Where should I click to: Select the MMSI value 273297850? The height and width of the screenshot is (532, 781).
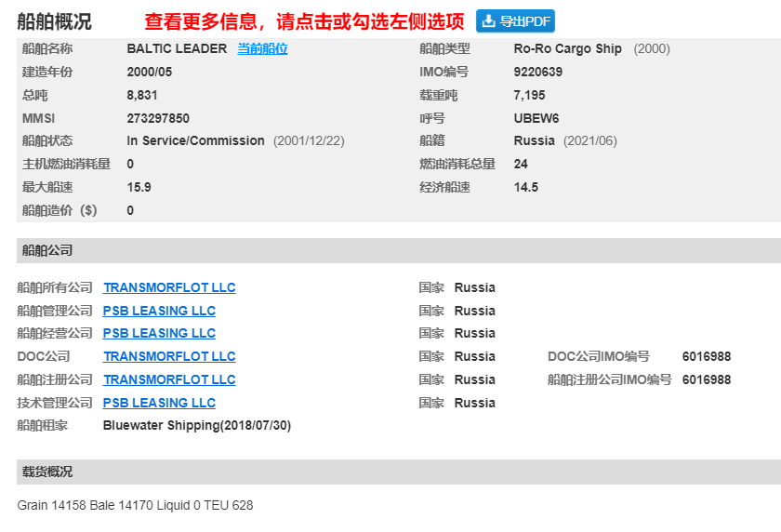point(158,118)
